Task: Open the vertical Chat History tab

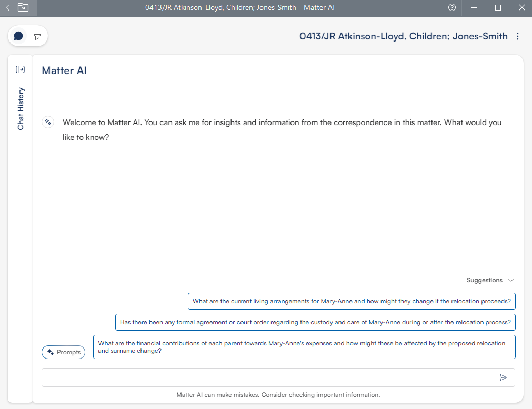Action: pos(21,108)
